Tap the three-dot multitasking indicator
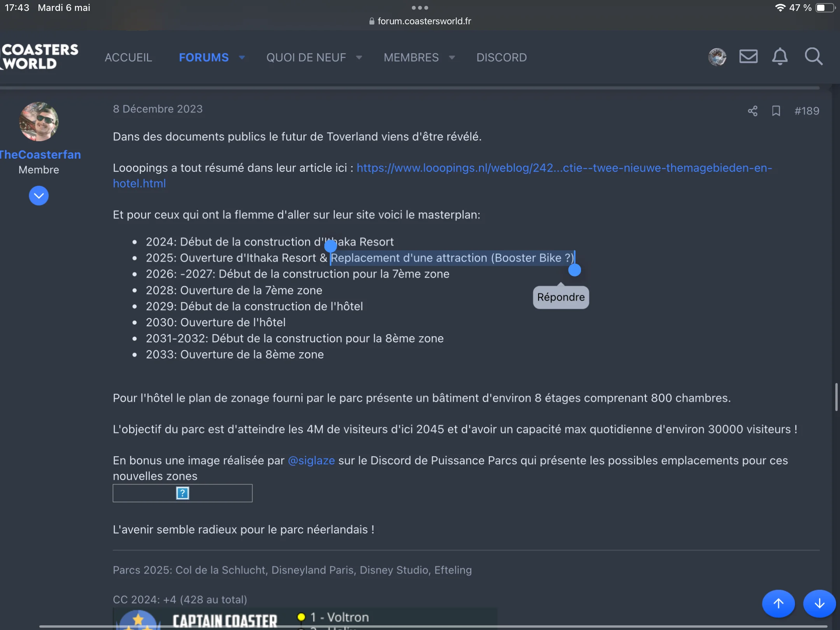The height and width of the screenshot is (630, 840). click(420, 7)
